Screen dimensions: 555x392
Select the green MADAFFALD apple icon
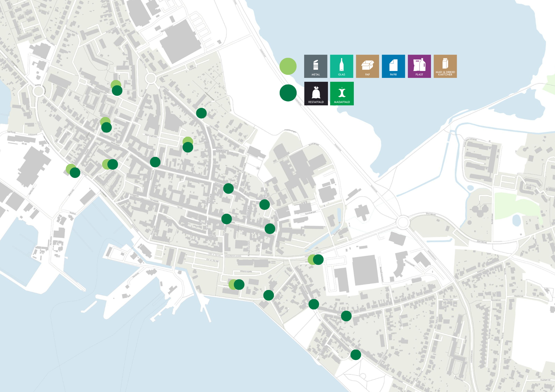point(342,93)
